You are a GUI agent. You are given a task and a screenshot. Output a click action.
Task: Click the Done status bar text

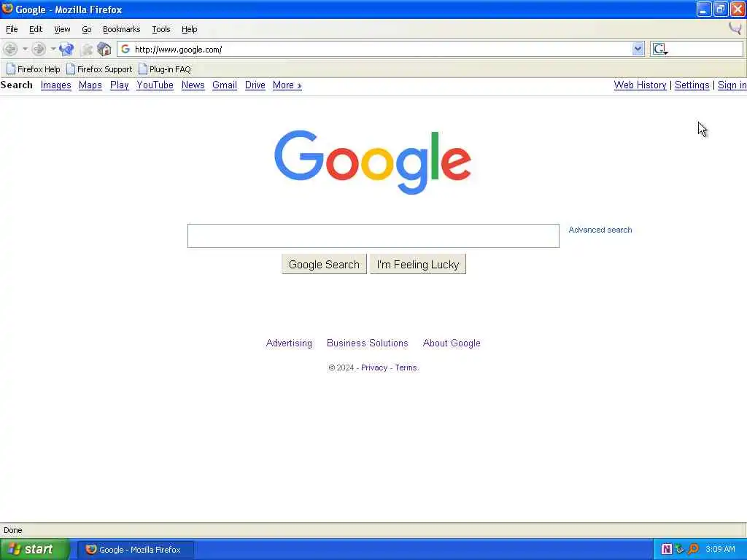pyautogui.click(x=13, y=530)
